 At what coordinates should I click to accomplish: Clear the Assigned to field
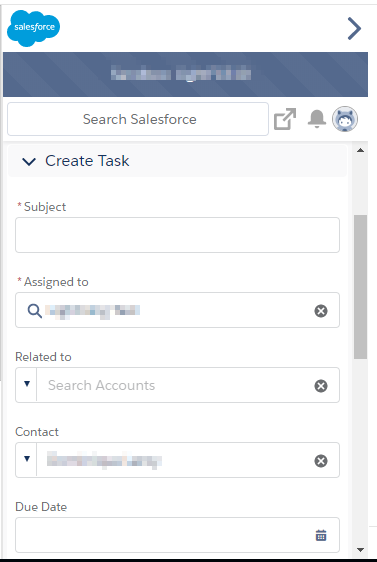tap(321, 311)
